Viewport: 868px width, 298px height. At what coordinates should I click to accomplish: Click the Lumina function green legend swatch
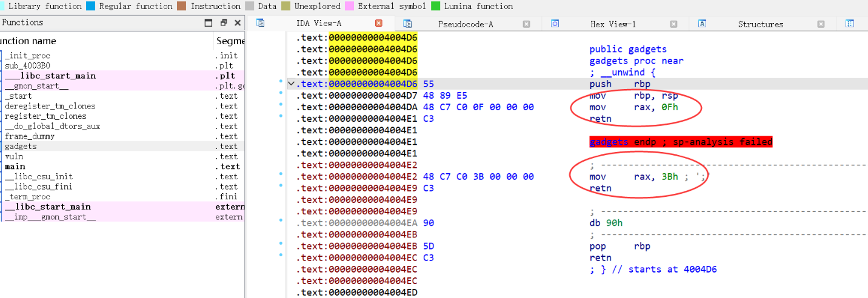(x=435, y=6)
